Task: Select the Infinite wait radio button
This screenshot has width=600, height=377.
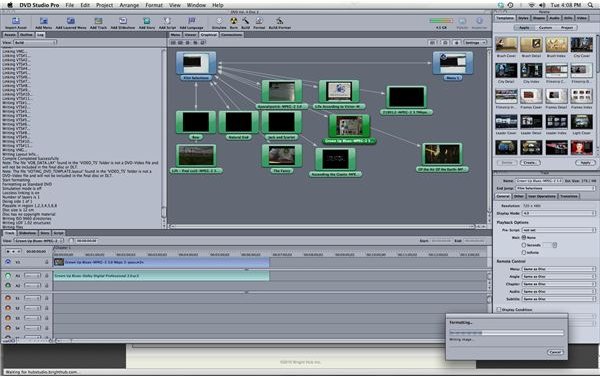Action: coord(524,253)
